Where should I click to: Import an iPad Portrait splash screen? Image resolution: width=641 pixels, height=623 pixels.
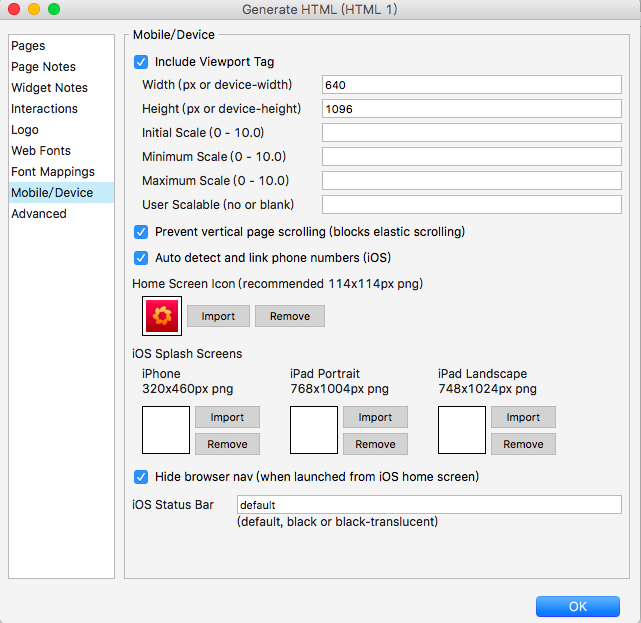375,417
